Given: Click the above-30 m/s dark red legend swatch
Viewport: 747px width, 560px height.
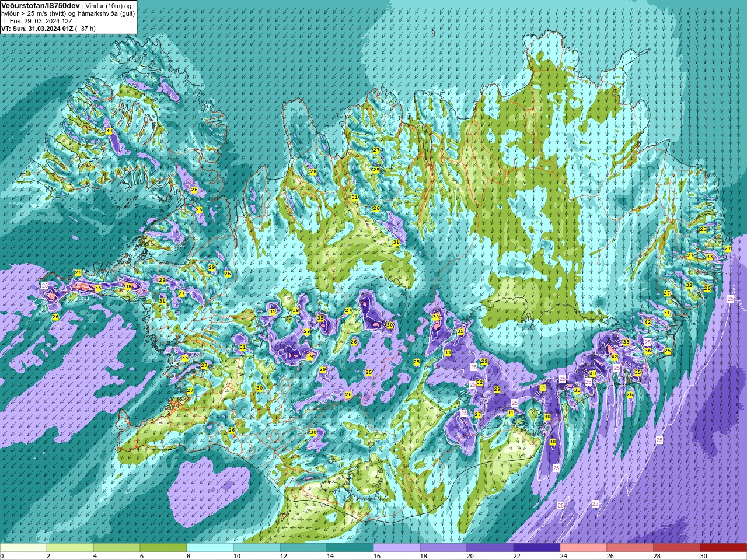Looking at the screenshot, I should [724, 548].
